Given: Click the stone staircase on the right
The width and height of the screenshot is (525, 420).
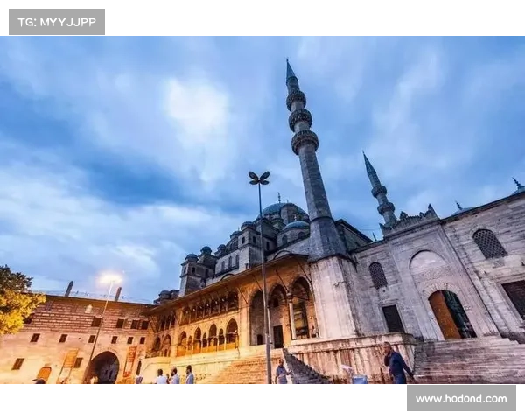Looking at the screenshot, I should [468, 360].
